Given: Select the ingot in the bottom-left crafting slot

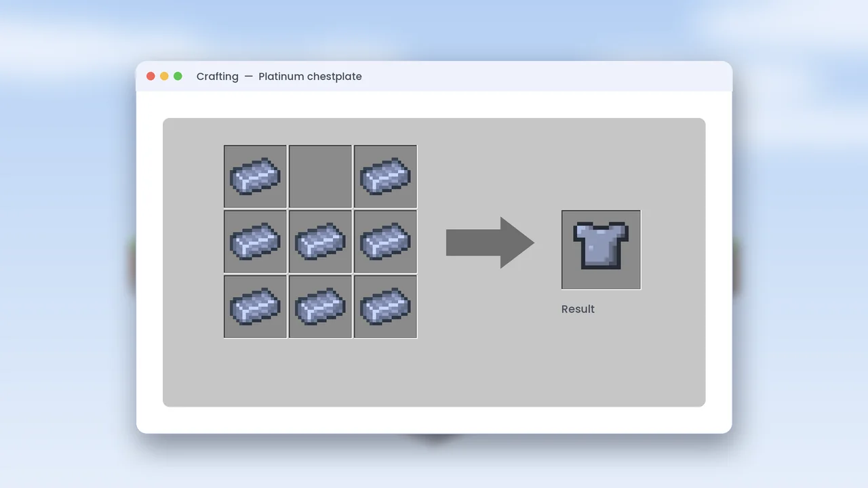Looking at the screenshot, I should coord(255,306).
